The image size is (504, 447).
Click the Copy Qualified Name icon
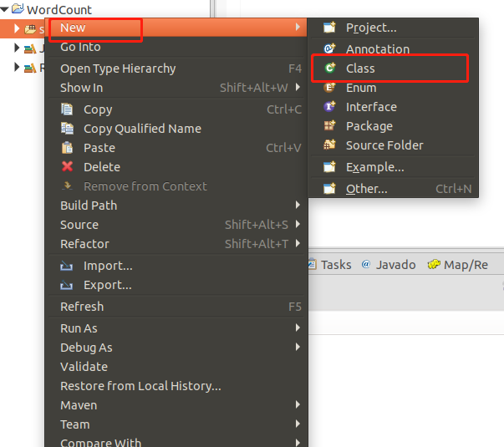point(67,129)
